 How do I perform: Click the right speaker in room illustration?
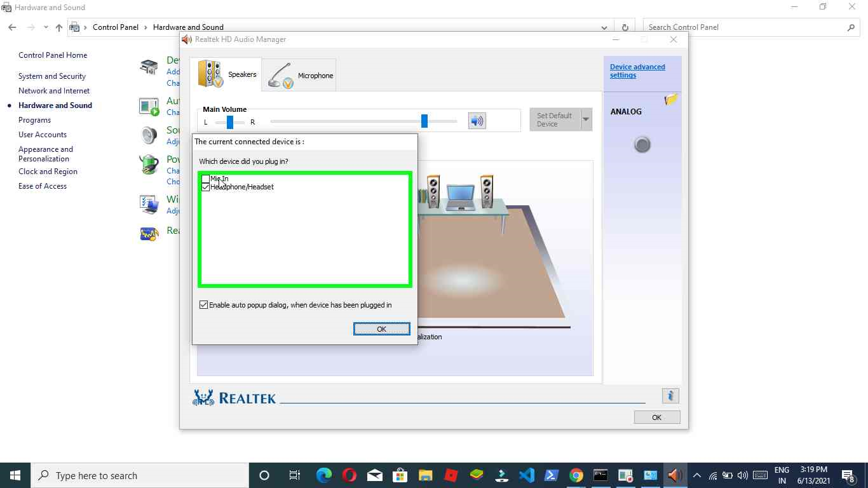click(x=487, y=191)
